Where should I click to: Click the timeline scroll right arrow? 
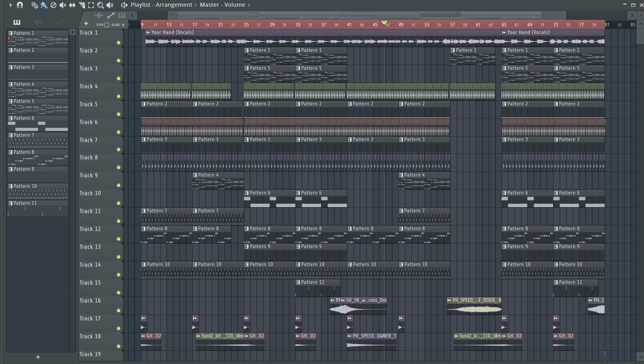(632, 15)
